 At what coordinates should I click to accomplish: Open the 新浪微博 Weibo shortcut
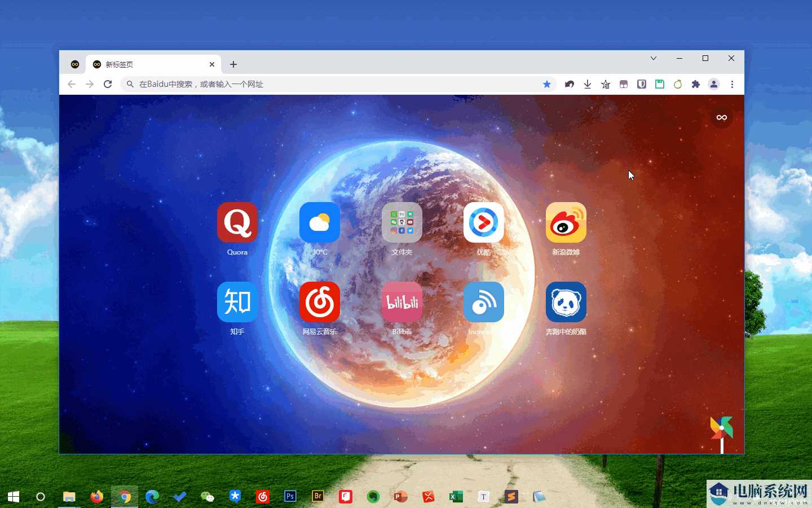pyautogui.click(x=566, y=222)
